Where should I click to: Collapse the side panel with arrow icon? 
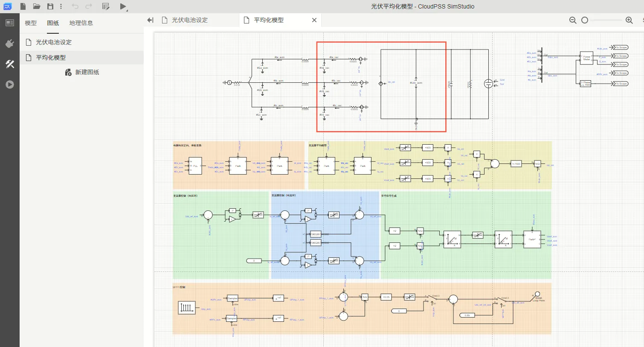(x=150, y=20)
